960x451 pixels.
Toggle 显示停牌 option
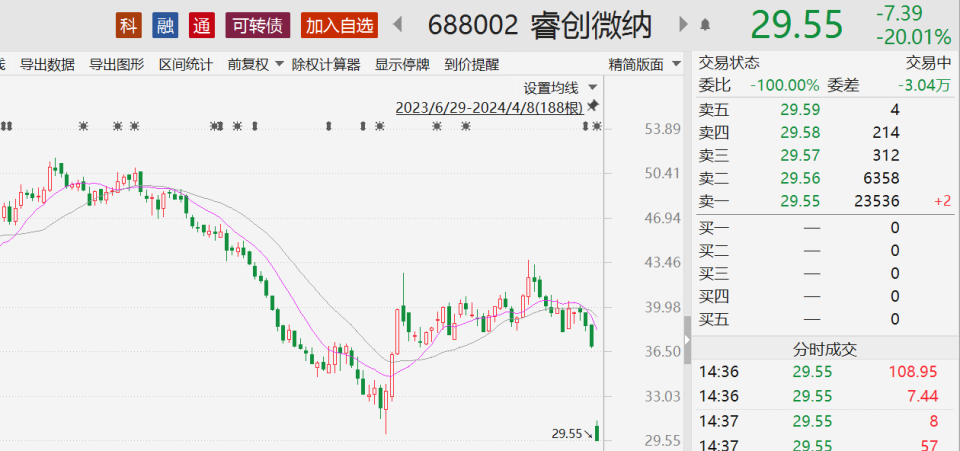pos(402,65)
